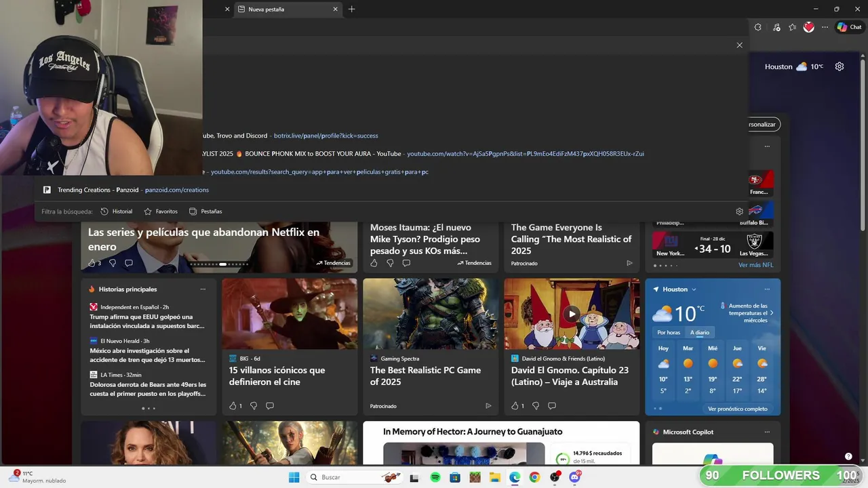868x488 pixels.
Task: Open NFL card more options menu
Action: point(767,146)
